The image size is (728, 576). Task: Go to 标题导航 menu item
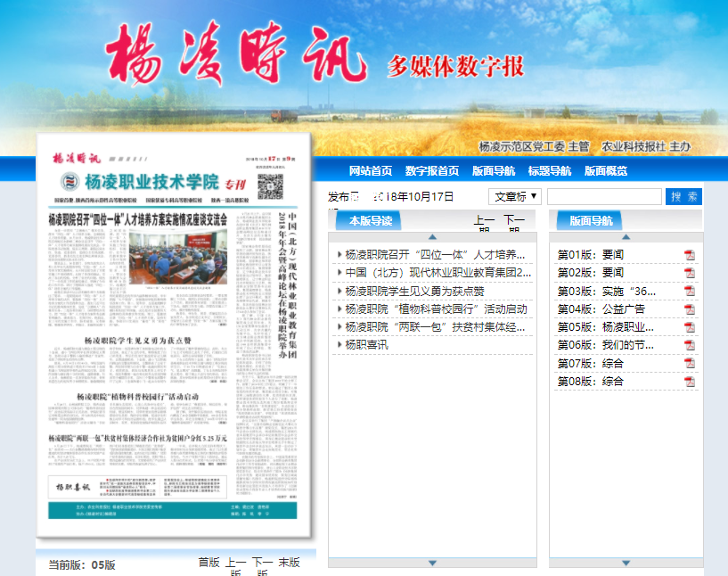(x=550, y=171)
